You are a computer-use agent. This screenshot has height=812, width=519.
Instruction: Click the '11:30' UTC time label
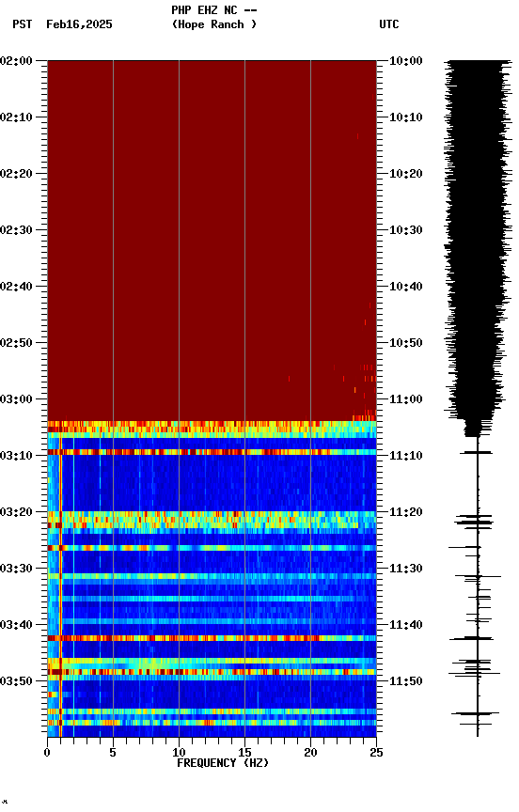[406, 569]
